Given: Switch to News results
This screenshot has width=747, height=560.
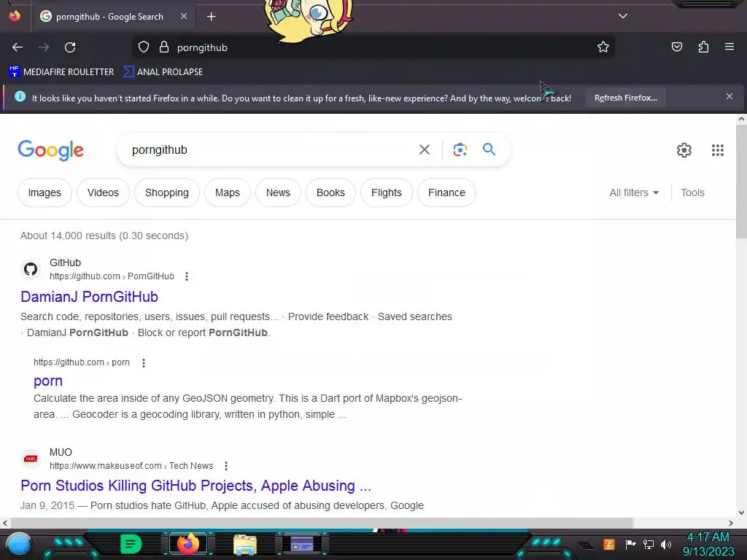Looking at the screenshot, I should 278,192.
